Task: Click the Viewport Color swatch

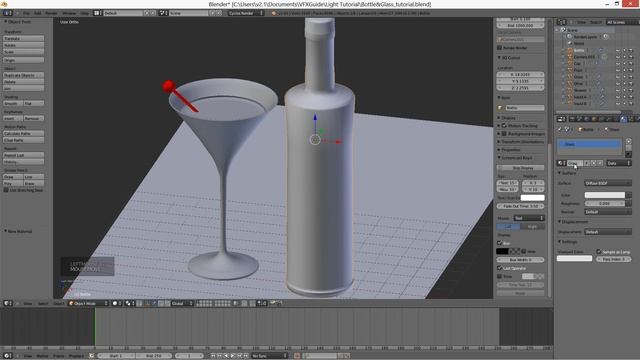Action: [x=574, y=258]
